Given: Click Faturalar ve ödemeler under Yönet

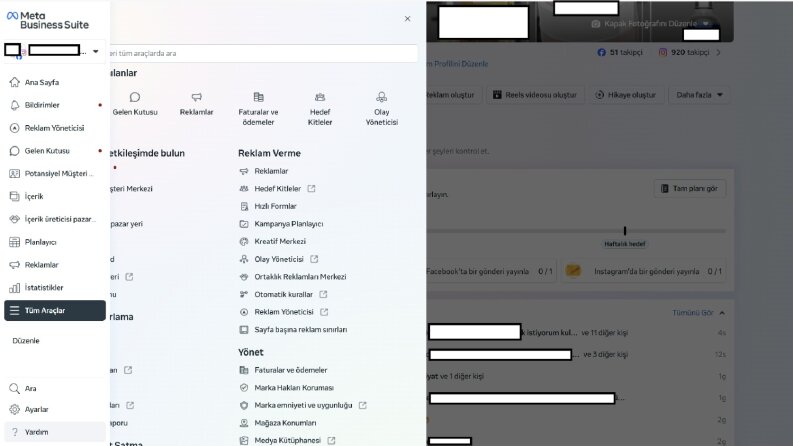Looking at the screenshot, I should 291,370.
